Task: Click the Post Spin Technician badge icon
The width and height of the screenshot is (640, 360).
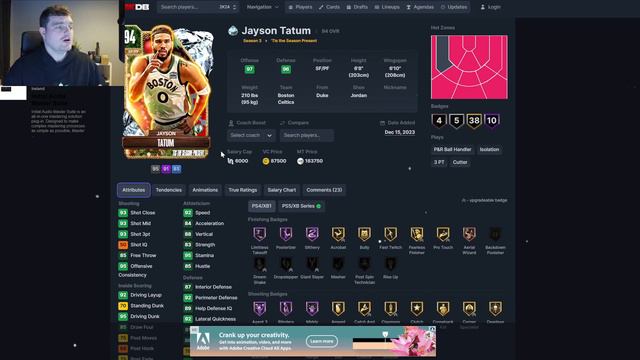Action: pyautogui.click(x=364, y=264)
